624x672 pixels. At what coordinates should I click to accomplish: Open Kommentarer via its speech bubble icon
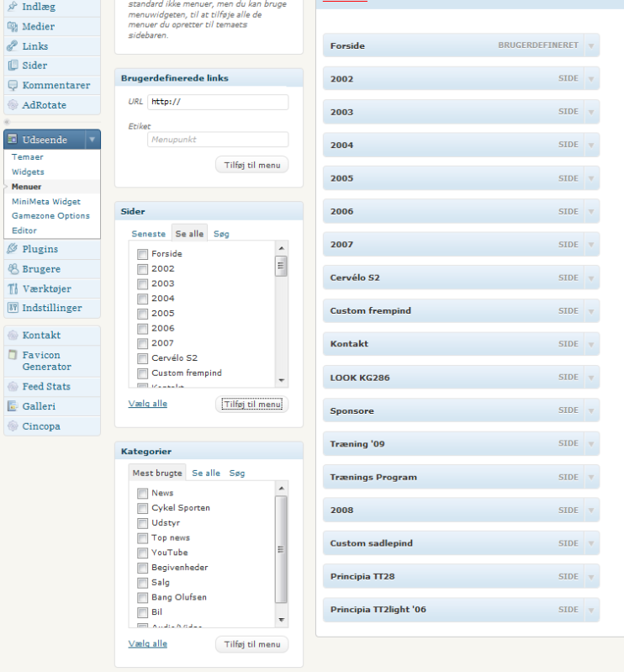[13, 85]
